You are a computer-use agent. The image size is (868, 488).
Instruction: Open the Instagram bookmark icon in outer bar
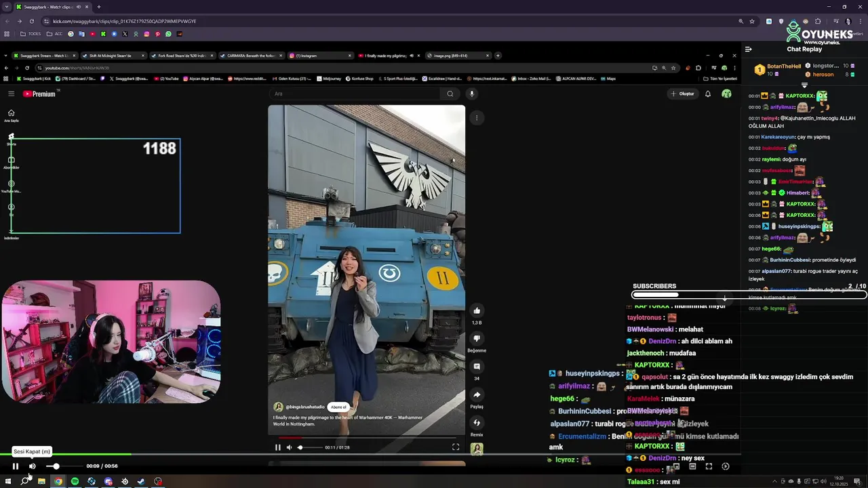(146, 34)
